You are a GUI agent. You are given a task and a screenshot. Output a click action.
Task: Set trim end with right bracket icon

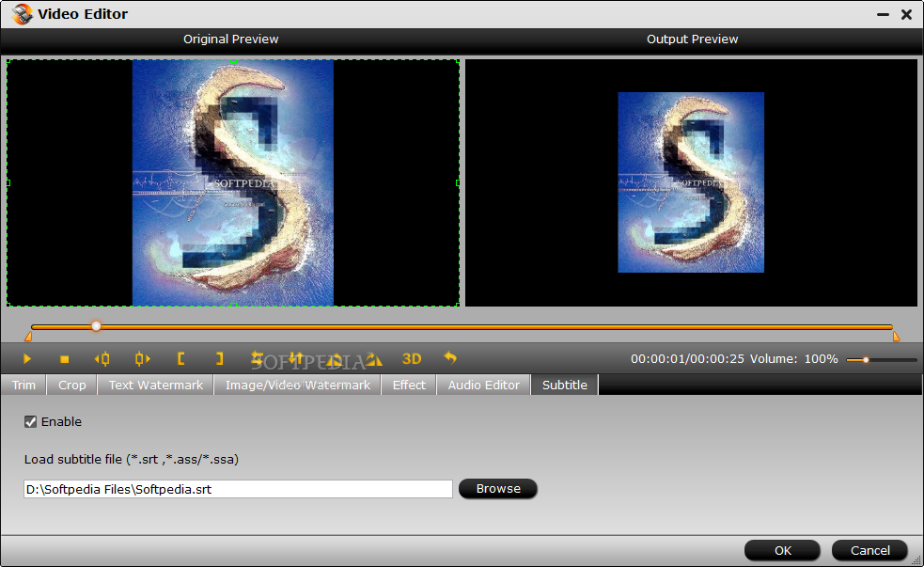(219, 358)
